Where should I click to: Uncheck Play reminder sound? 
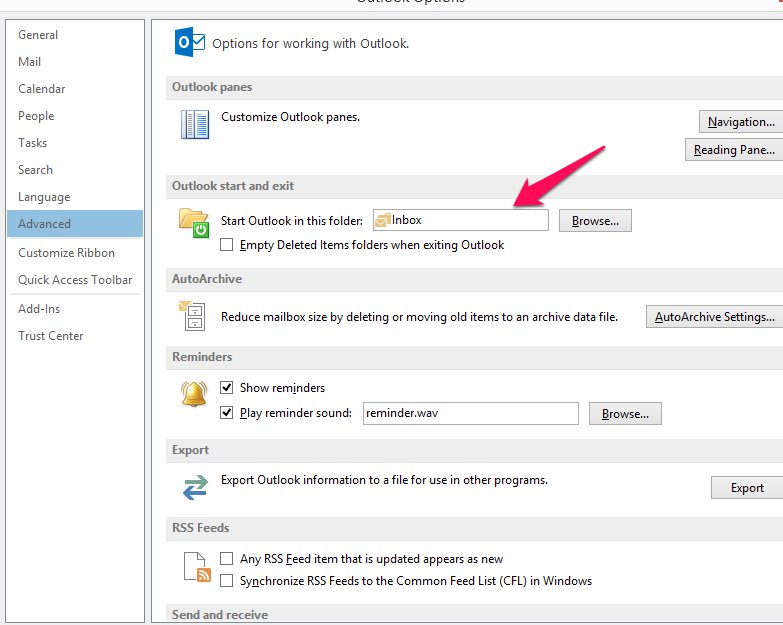point(227,412)
